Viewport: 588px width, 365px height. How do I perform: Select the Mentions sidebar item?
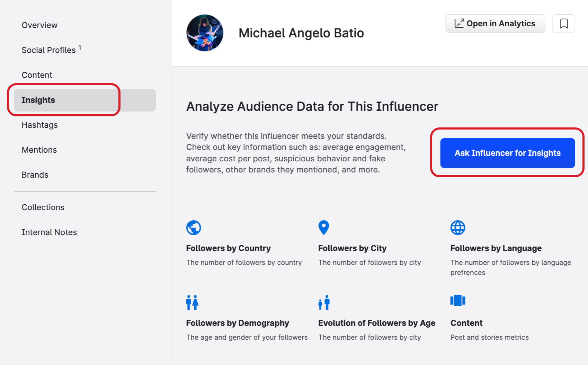coord(39,150)
